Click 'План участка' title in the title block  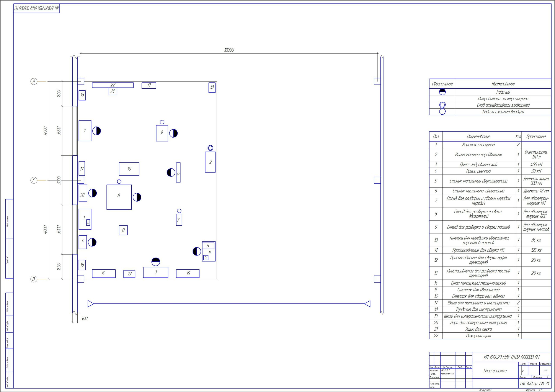click(495, 371)
